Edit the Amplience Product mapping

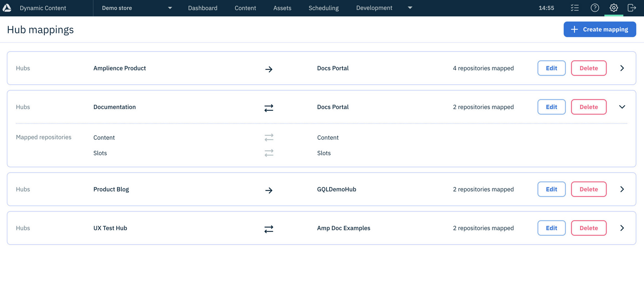552,68
